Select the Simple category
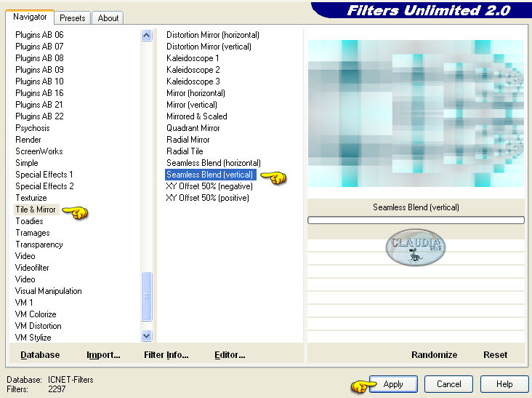532x398 pixels. [x=26, y=163]
